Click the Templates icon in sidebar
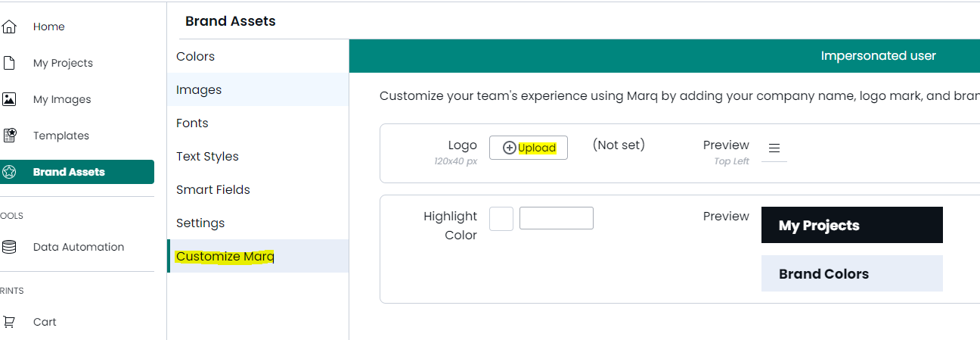The image size is (980, 340). click(x=9, y=136)
